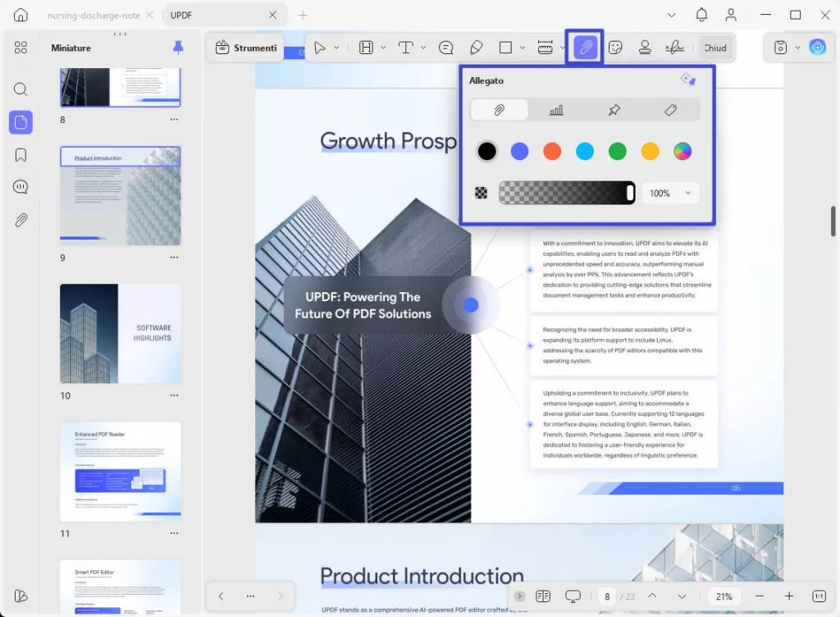840x617 pixels.
Task: Click the active attachment paperclip tool
Action: 585,48
